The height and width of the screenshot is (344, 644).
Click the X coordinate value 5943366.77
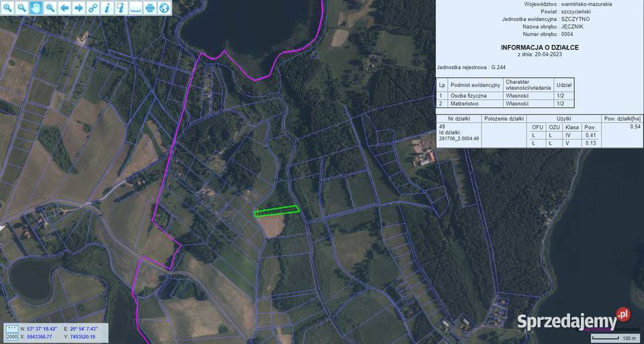pos(40,337)
